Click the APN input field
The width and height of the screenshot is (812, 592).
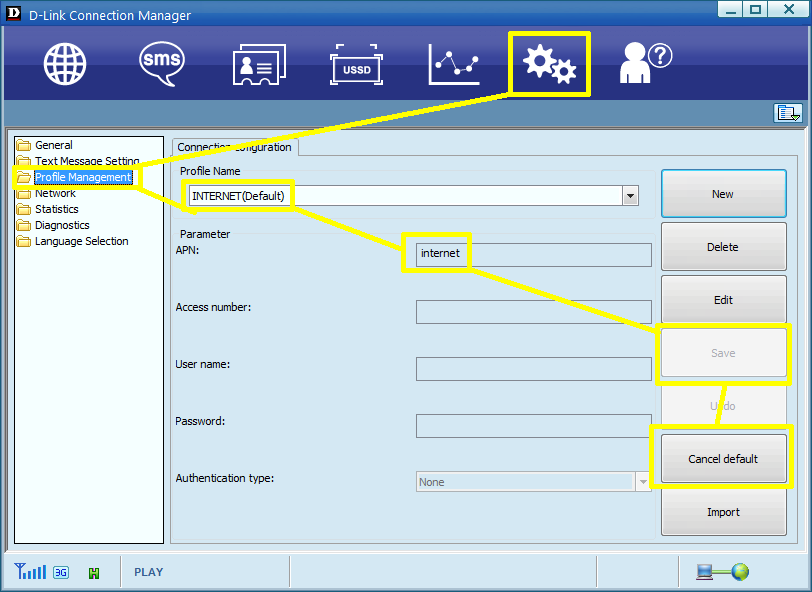533,255
